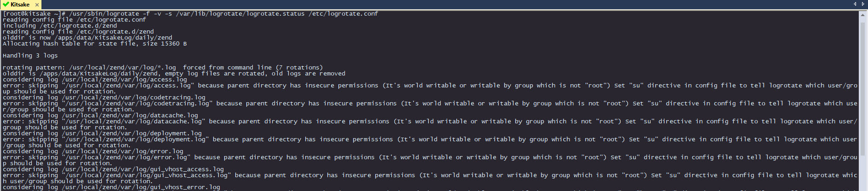Click the "including /etc/logrotate.d/zend" line

point(60,26)
